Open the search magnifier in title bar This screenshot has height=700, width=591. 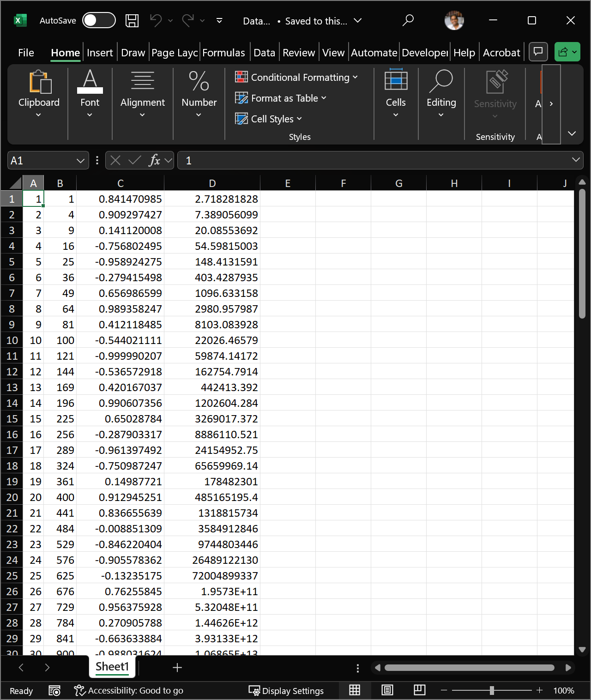(x=408, y=21)
